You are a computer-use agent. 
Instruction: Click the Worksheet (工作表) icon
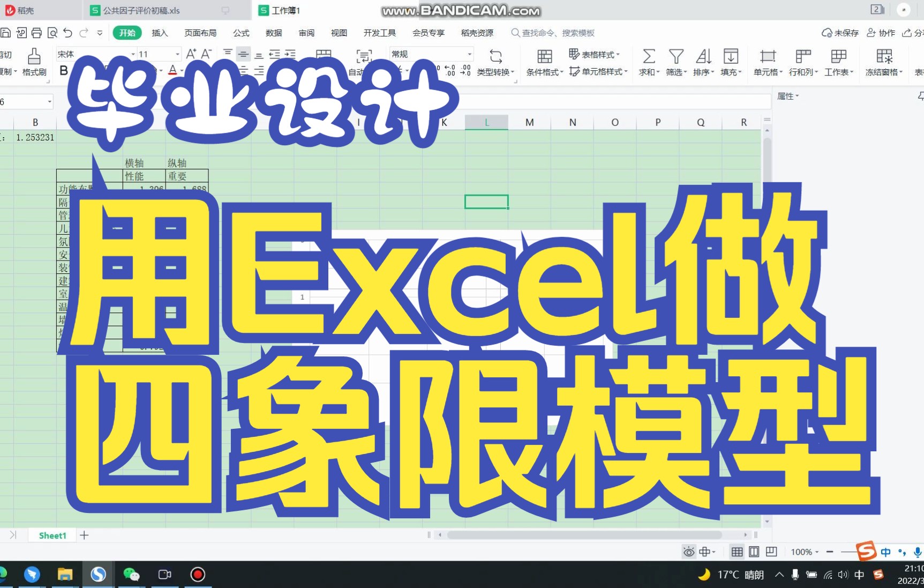click(x=838, y=56)
